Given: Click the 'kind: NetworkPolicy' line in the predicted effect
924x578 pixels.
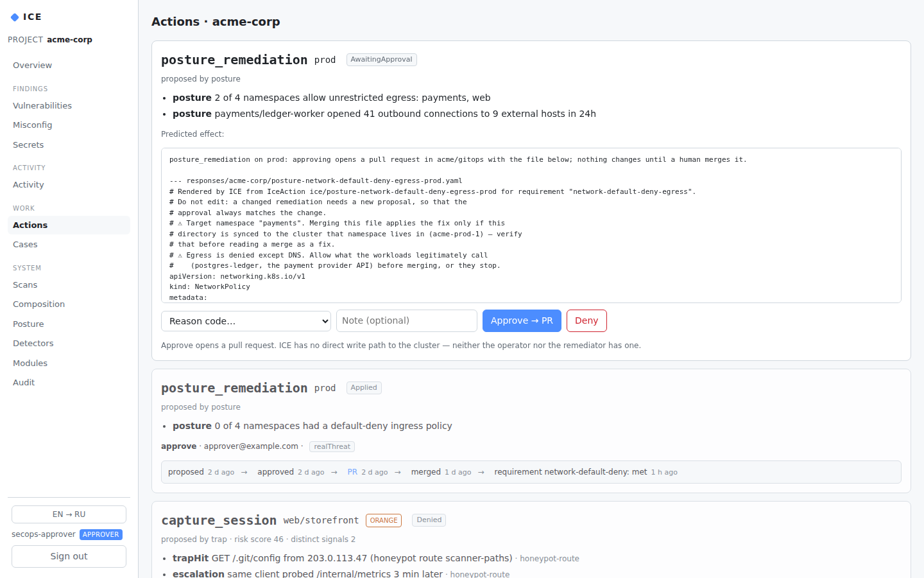Looking at the screenshot, I should (x=210, y=287).
